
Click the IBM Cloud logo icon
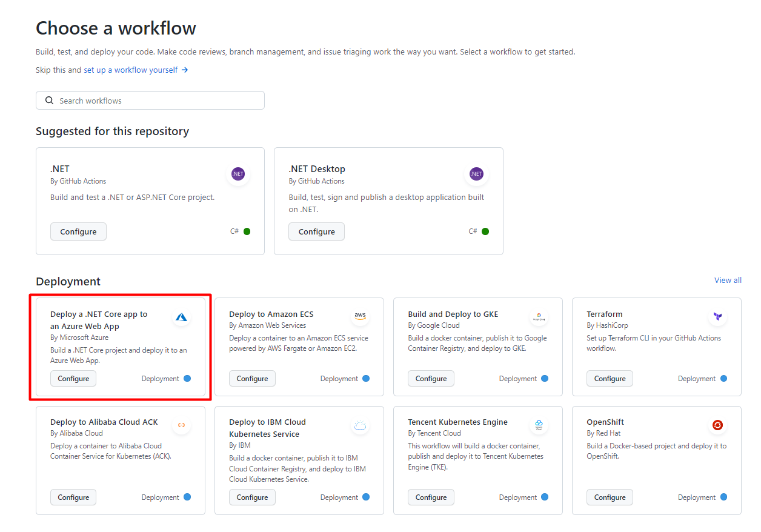361,425
